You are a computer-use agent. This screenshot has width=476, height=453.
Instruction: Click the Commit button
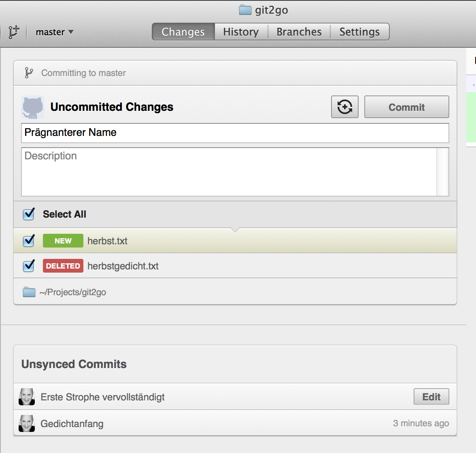406,107
